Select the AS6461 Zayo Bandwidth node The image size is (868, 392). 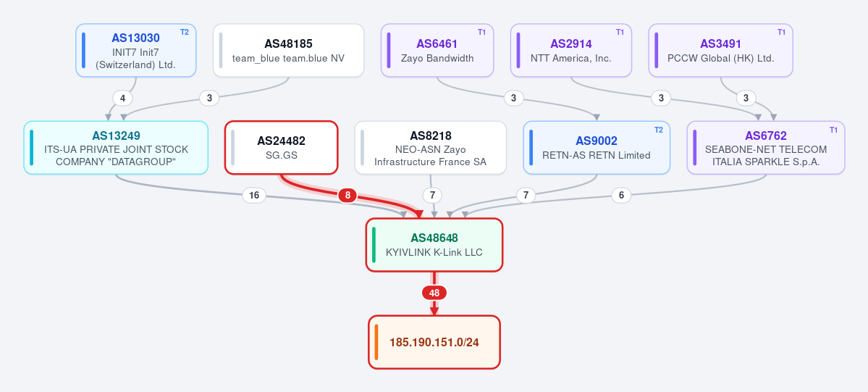(x=437, y=50)
